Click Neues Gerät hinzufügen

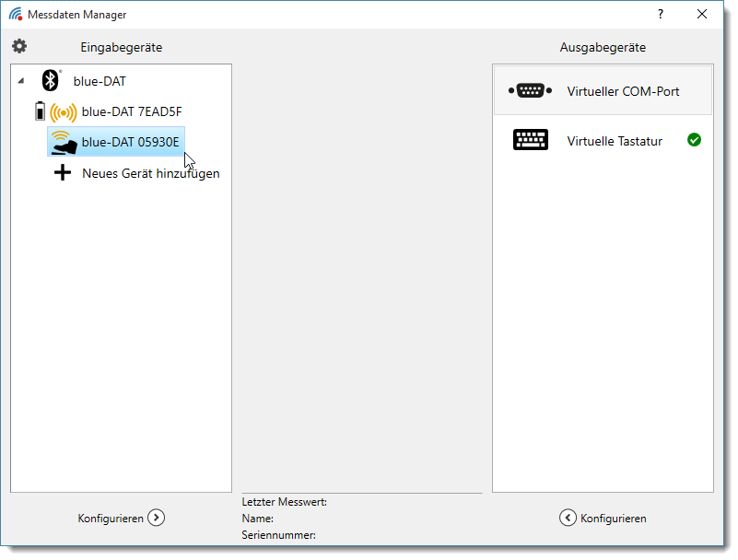tap(150, 173)
